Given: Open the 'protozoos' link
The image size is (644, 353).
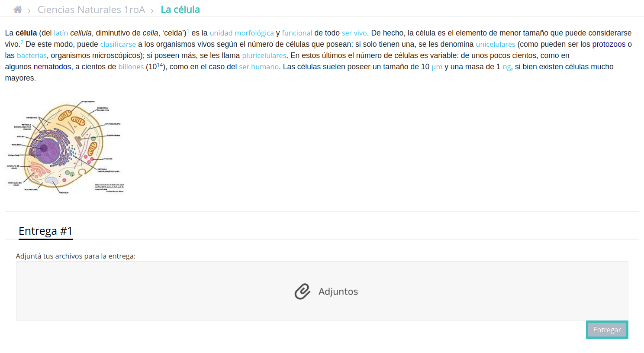Looking at the screenshot, I should [x=609, y=44].
